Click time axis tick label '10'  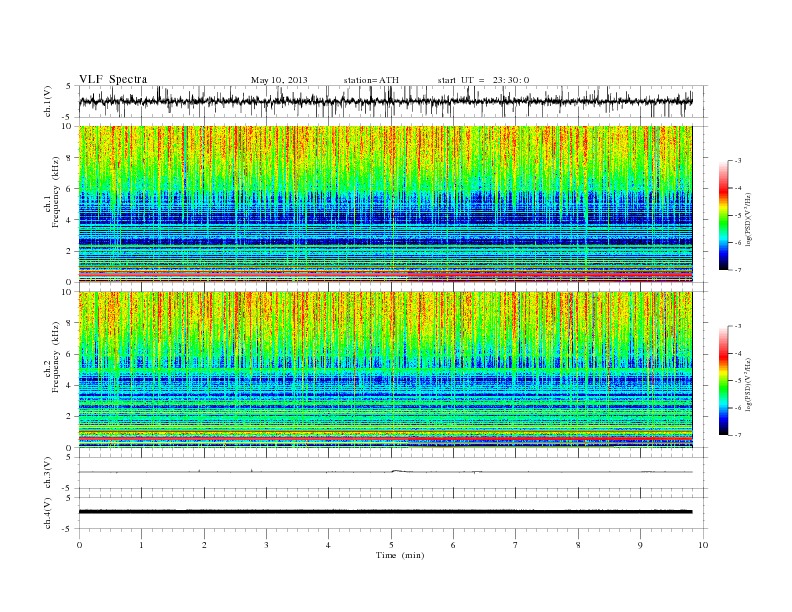[x=703, y=545]
